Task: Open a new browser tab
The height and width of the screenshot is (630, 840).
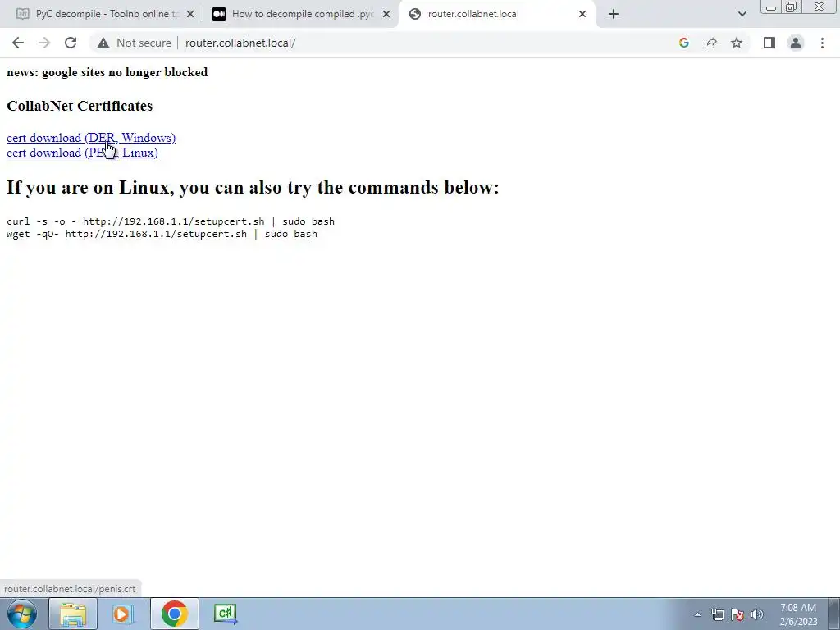Action: [x=614, y=14]
